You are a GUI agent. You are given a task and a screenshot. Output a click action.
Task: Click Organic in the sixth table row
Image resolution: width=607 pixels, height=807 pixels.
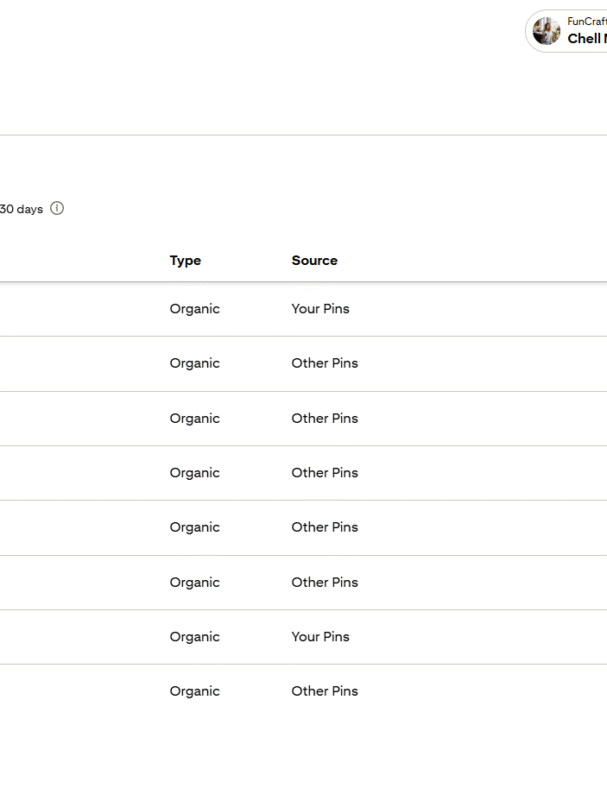pos(195,582)
